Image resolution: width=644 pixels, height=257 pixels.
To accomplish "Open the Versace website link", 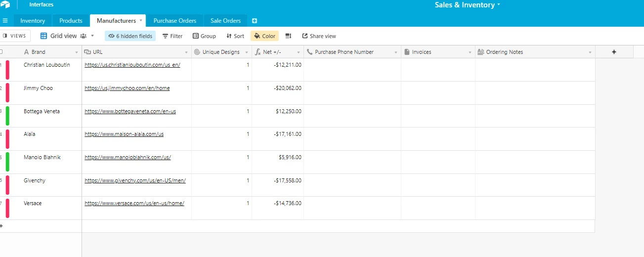I will 134,203.
